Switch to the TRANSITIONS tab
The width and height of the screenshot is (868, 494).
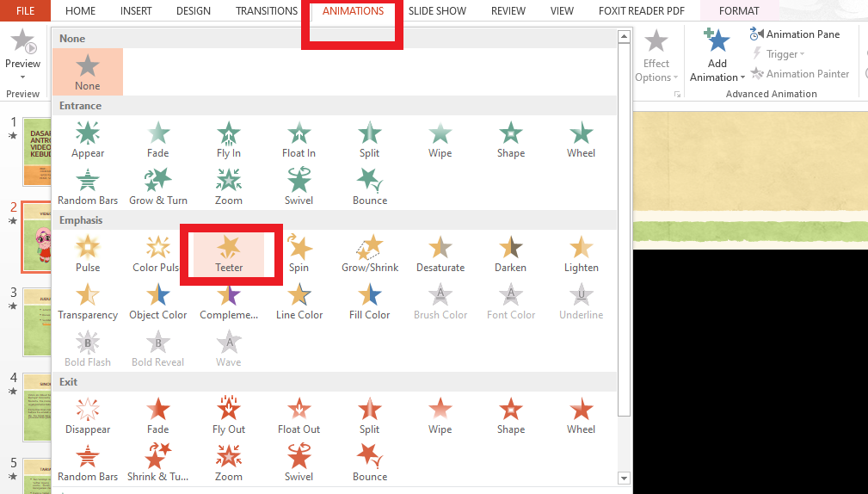(x=267, y=11)
